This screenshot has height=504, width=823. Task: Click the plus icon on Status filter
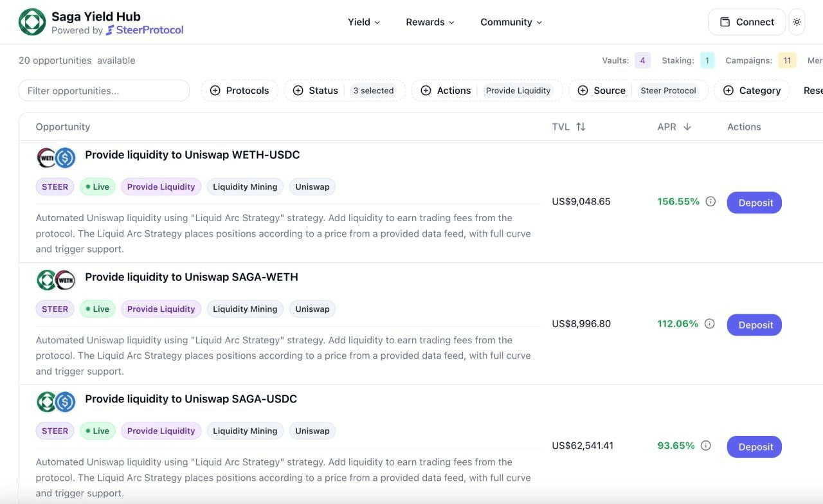click(x=298, y=91)
